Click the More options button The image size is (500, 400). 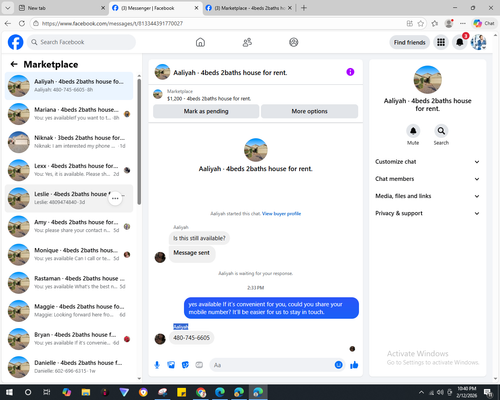[309, 111]
